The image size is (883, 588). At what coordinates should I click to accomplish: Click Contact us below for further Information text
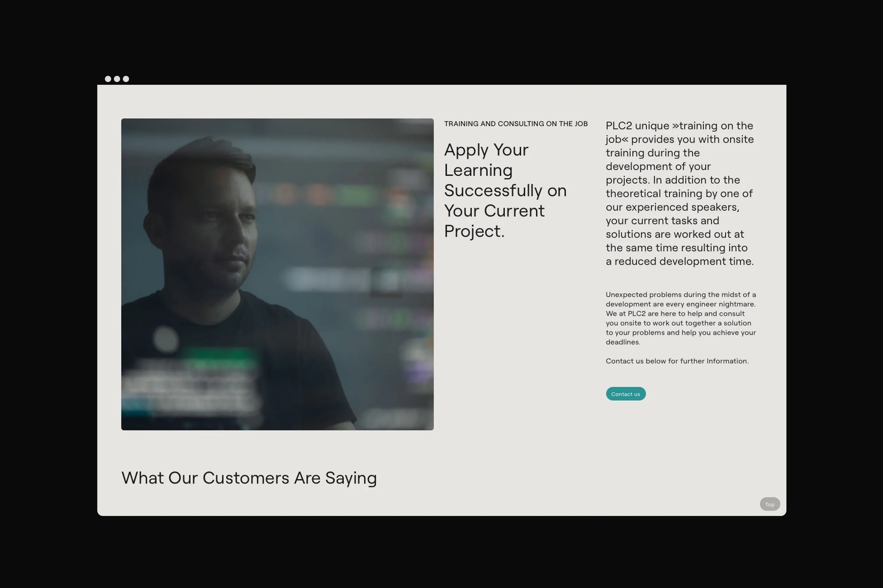pos(677,361)
